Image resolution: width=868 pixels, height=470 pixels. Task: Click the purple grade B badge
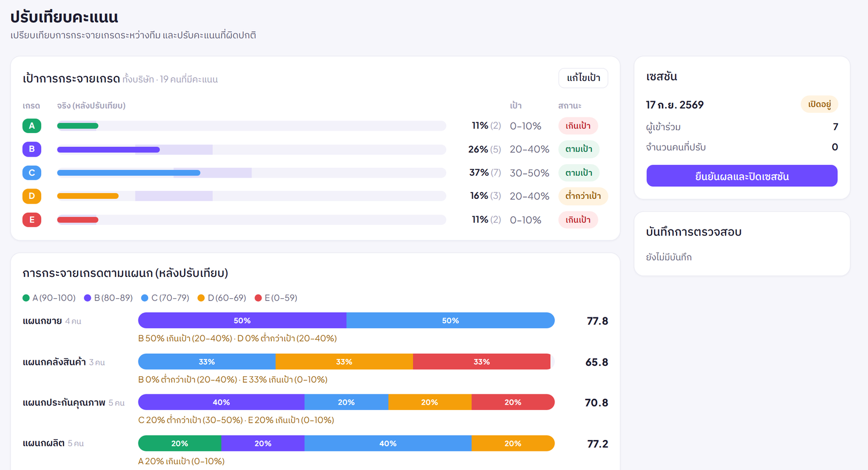click(32, 149)
